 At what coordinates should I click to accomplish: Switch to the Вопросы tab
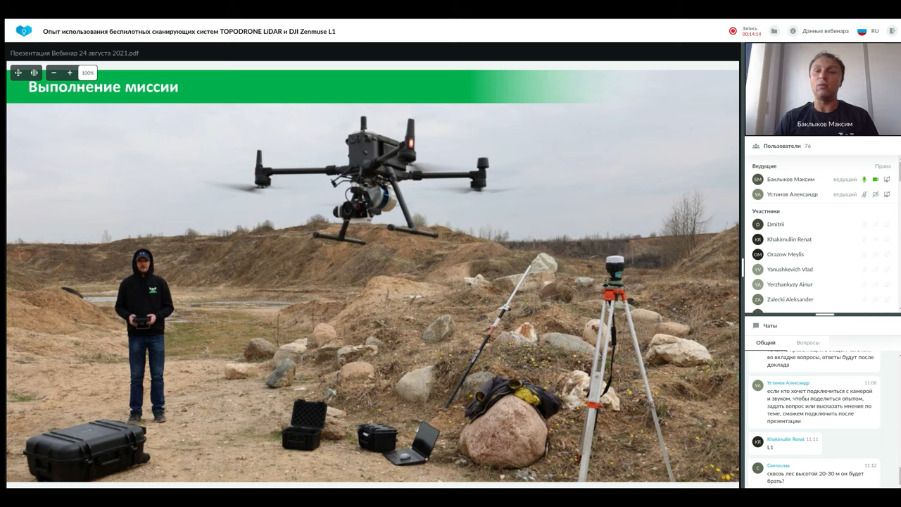point(807,342)
